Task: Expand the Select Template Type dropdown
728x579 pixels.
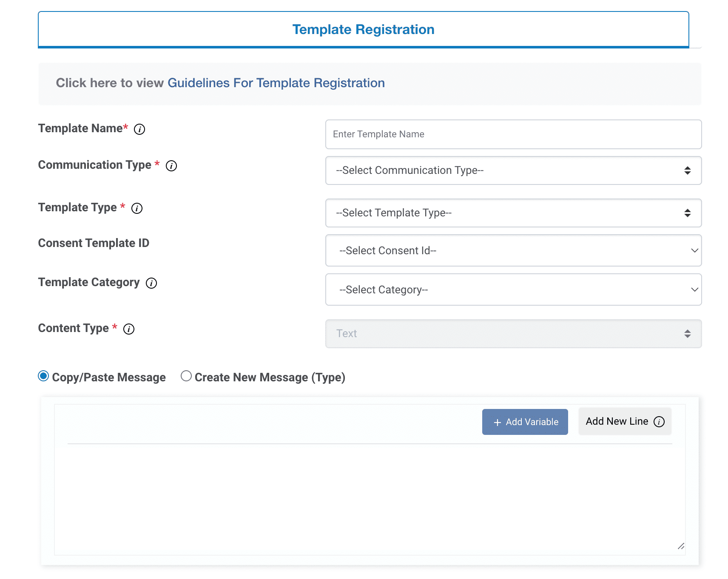Action: tap(513, 213)
